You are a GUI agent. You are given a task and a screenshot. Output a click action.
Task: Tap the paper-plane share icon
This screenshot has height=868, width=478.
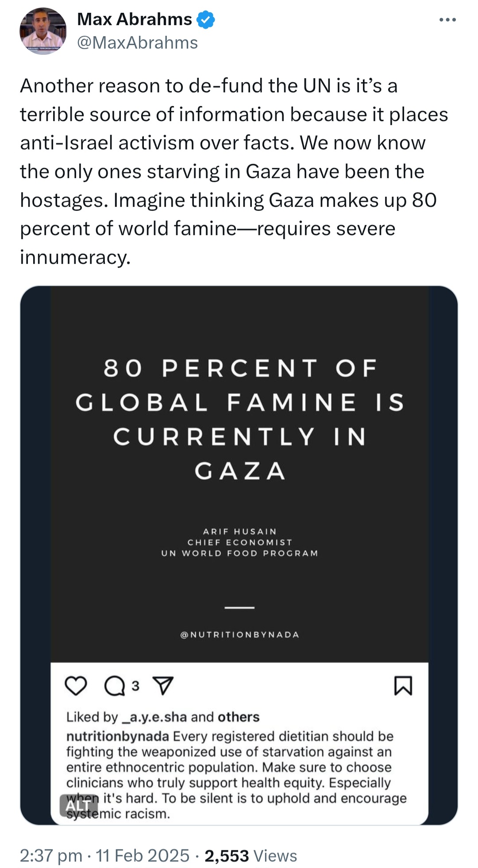(163, 686)
